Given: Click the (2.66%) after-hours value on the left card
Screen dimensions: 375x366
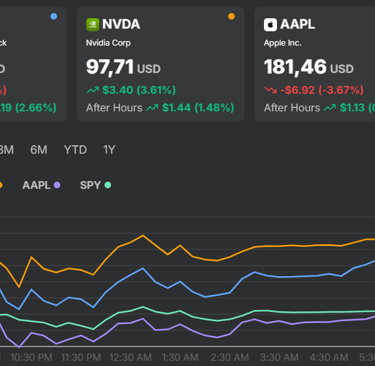Looking at the screenshot, I should point(36,108).
